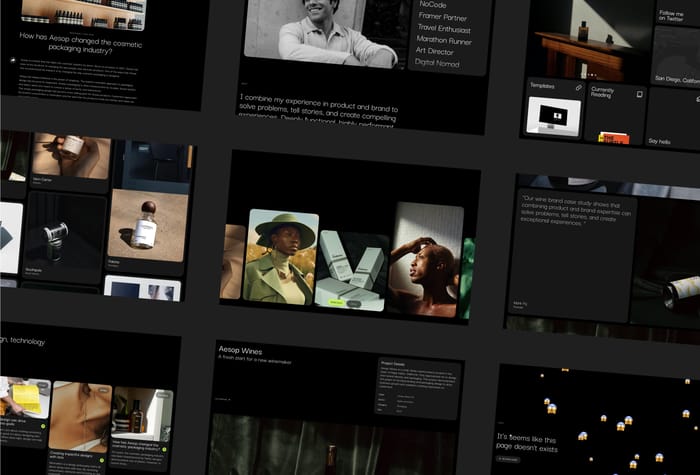This screenshot has height=475, width=700.
Task: Click the man shielding eyes photo card
Action: pos(425,259)
